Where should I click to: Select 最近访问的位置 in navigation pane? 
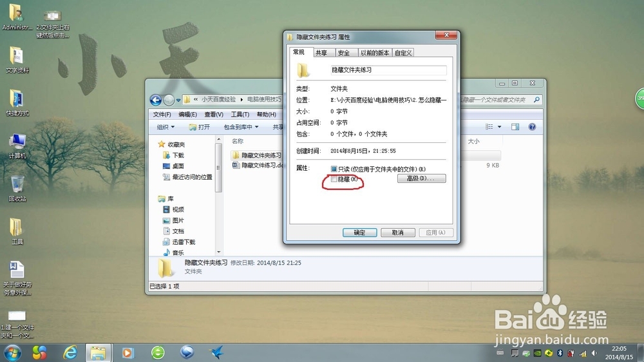click(187, 176)
